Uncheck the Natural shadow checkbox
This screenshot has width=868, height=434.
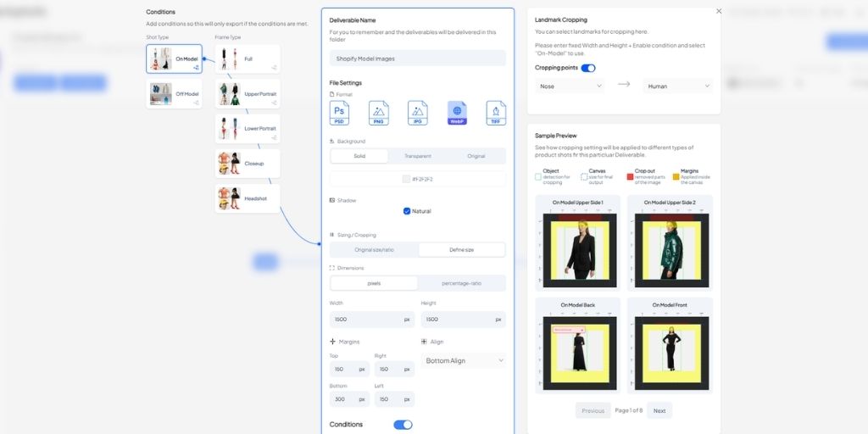pyautogui.click(x=407, y=211)
